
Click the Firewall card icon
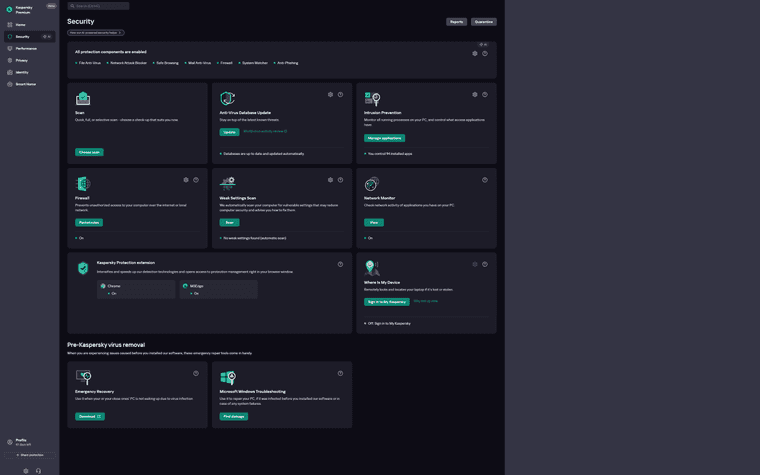83,184
